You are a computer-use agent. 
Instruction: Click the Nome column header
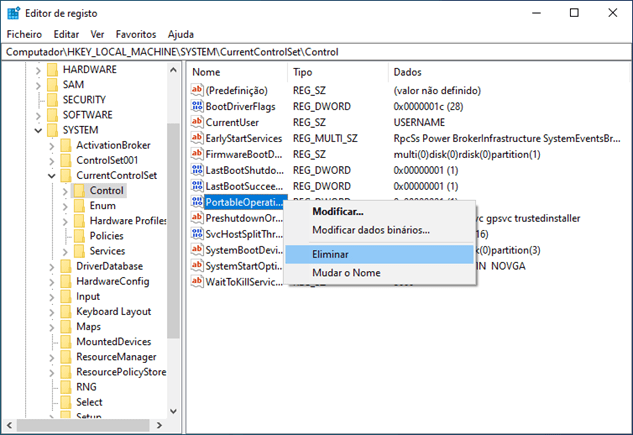206,73
